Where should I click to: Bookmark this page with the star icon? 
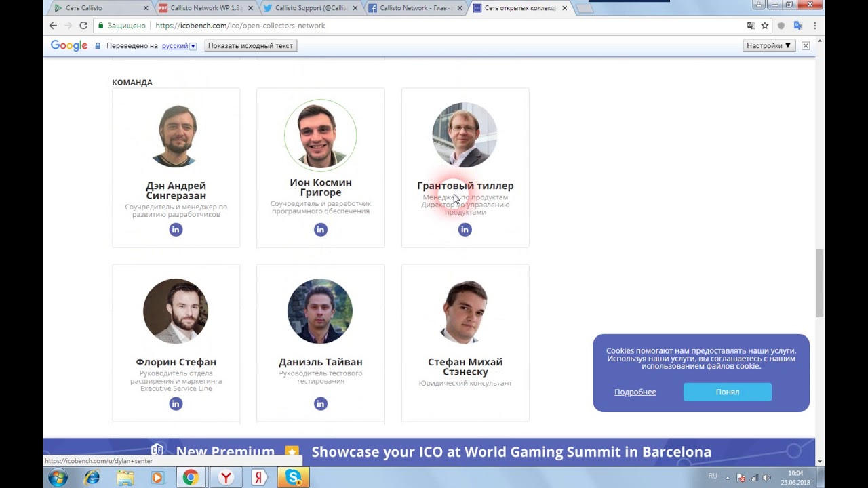(765, 26)
